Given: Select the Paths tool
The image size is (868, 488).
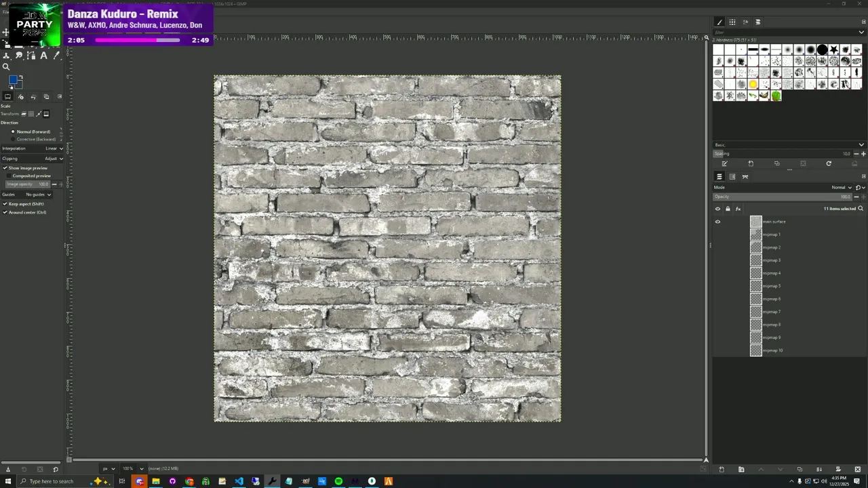Looking at the screenshot, I should tap(31, 56).
